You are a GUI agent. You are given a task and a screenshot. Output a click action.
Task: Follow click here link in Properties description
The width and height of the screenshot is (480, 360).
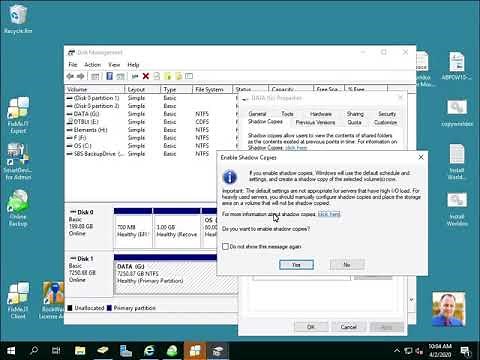coord(296,148)
